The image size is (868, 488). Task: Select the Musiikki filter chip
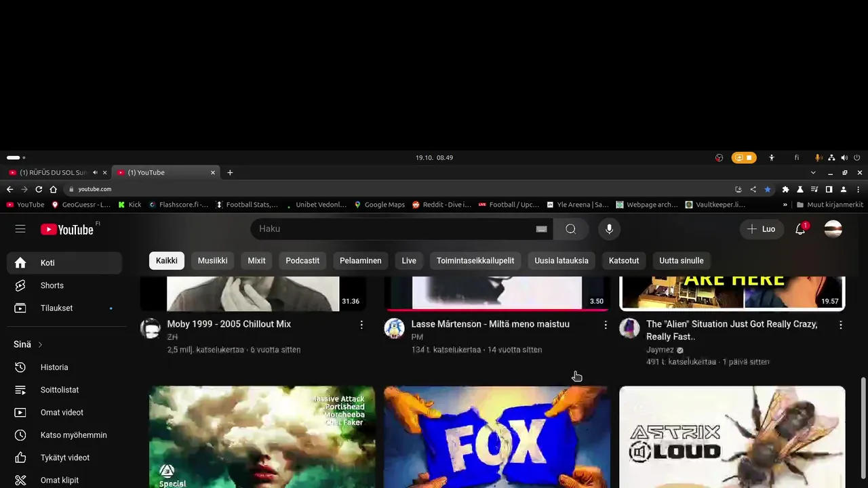(213, 260)
